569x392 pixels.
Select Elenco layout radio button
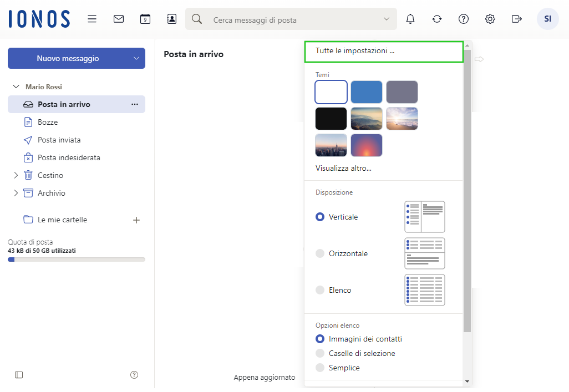coord(319,290)
